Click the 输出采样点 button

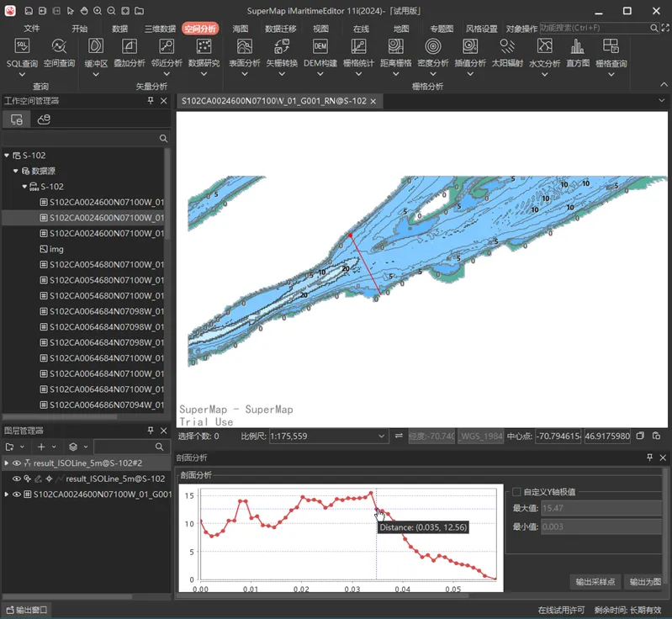click(595, 582)
